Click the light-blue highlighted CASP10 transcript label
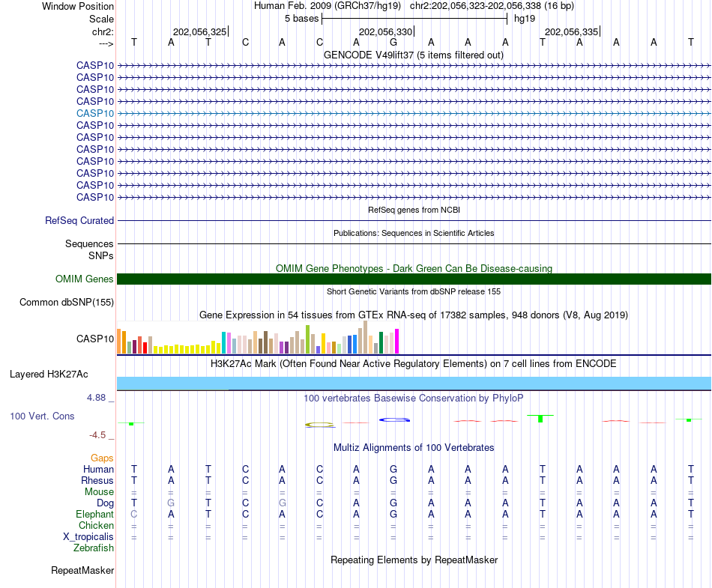Screen dimensions: 712x588 [95, 113]
